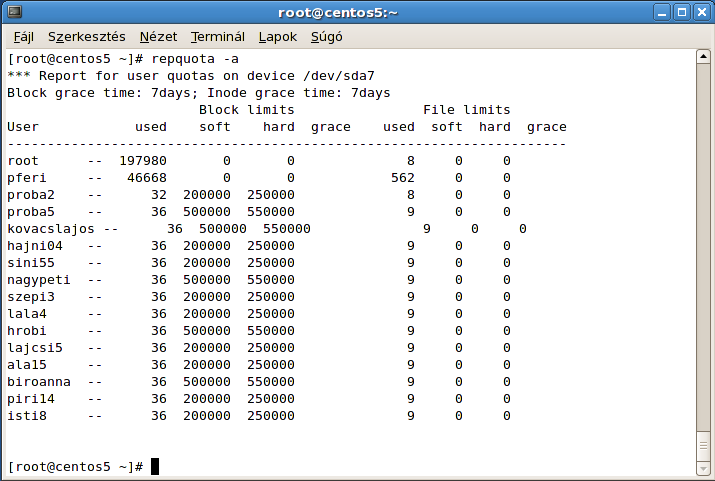Click the block cursor at the bottom prompt
This screenshot has width=715, height=481.
pyautogui.click(x=155, y=467)
